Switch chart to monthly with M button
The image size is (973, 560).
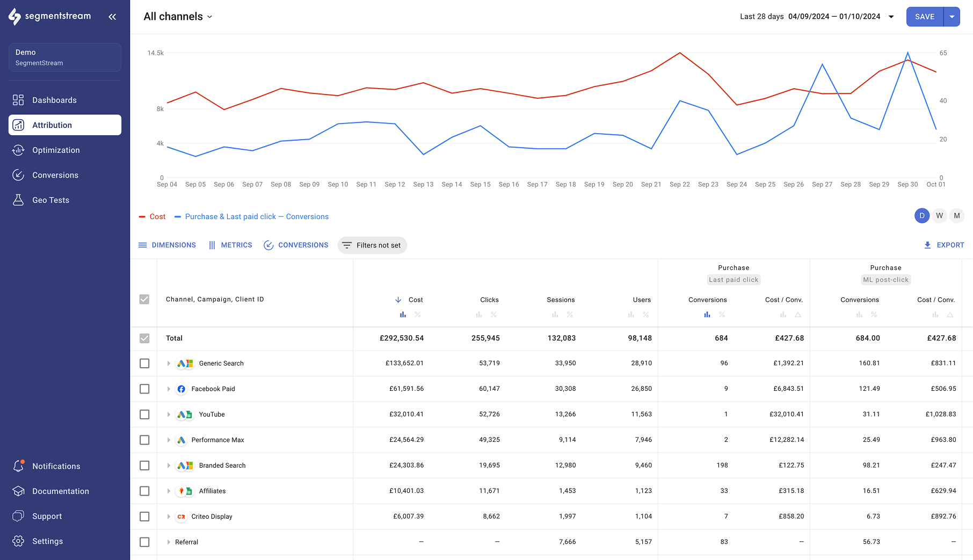(x=957, y=216)
